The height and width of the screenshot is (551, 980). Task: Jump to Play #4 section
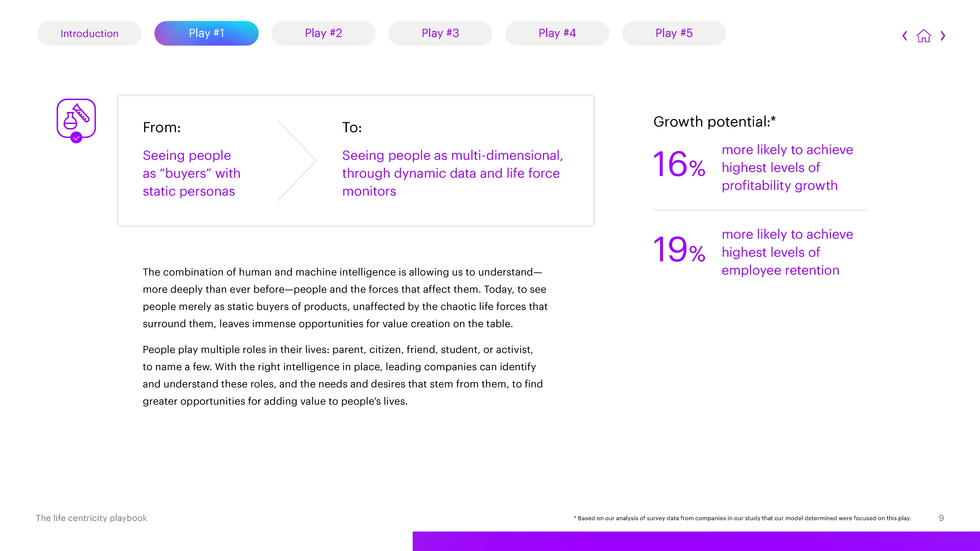click(x=557, y=33)
